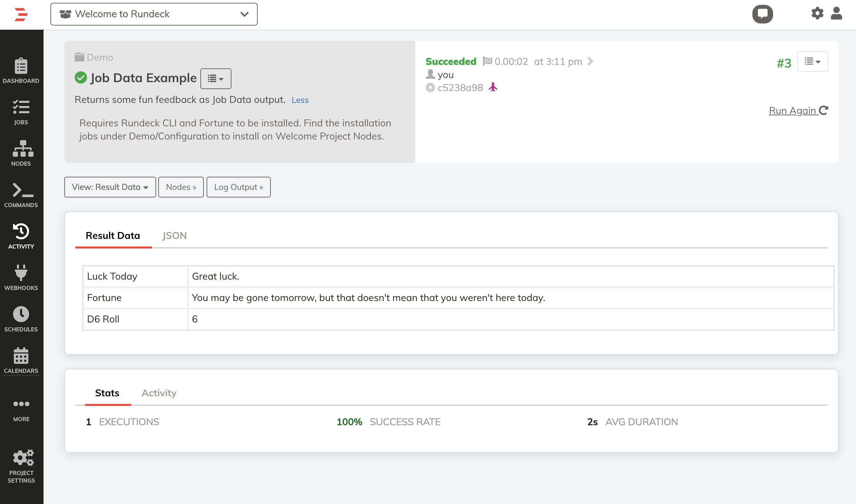The width and height of the screenshot is (856, 504).
Task: Click the Run Again link
Action: (798, 110)
